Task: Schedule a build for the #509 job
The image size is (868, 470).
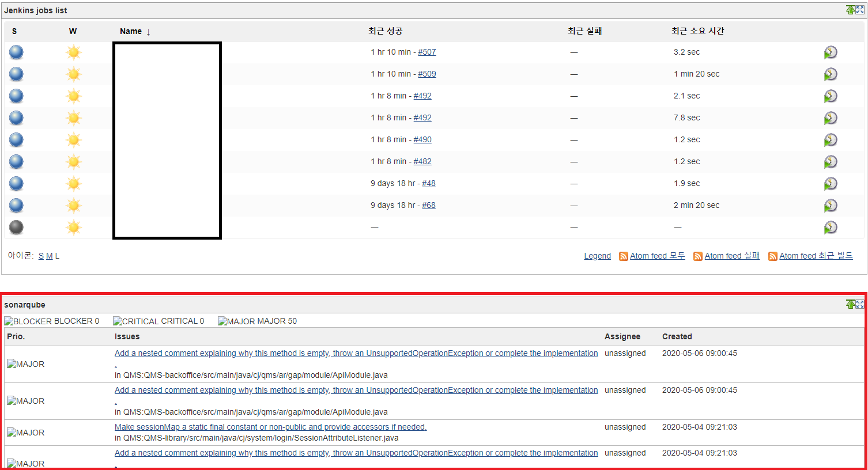Action: point(830,74)
